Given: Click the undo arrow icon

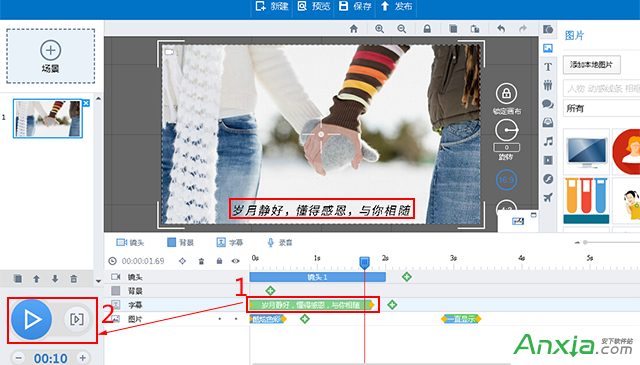Looking at the screenshot, I should [x=501, y=29].
